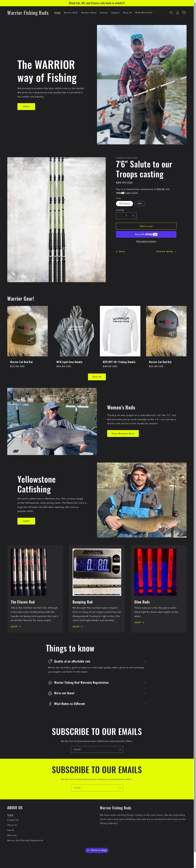The height and width of the screenshot is (868, 196).
Task: Click the Follow on shop button
Action: (97, 850)
